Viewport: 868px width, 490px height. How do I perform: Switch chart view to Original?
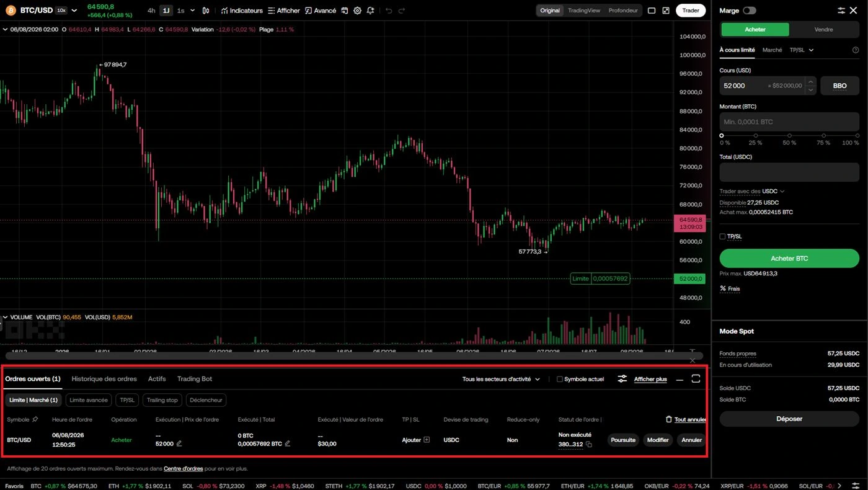click(550, 11)
